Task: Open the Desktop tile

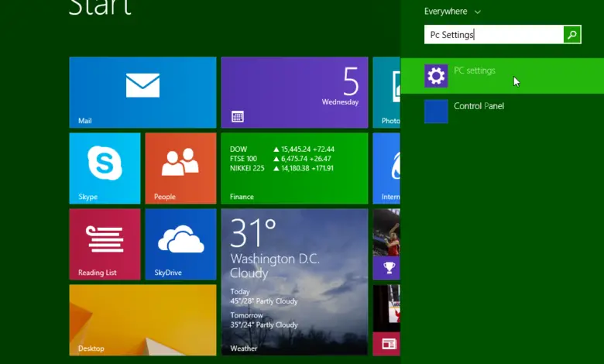Action: click(x=142, y=320)
